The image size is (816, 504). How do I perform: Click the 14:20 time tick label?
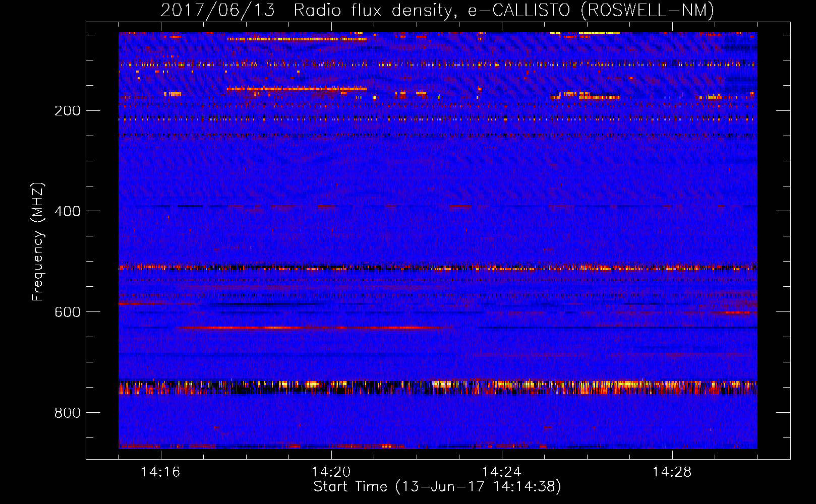(331, 472)
